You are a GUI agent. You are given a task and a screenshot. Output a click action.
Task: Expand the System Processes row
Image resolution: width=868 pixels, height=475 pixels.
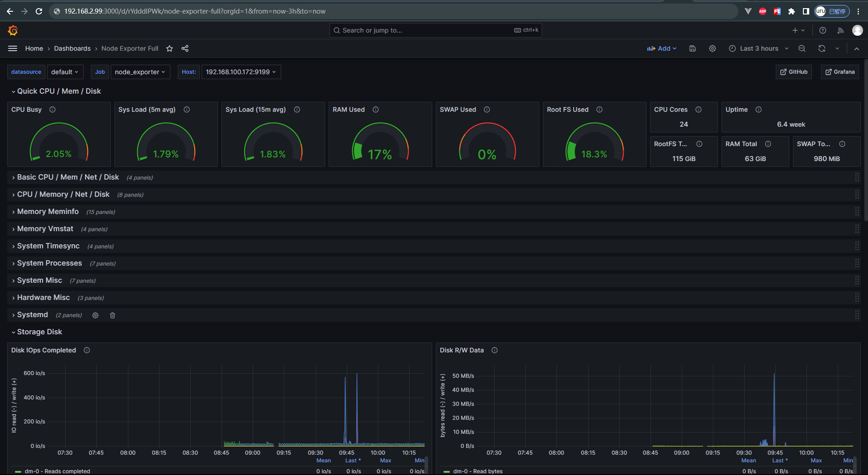click(x=50, y=263)
